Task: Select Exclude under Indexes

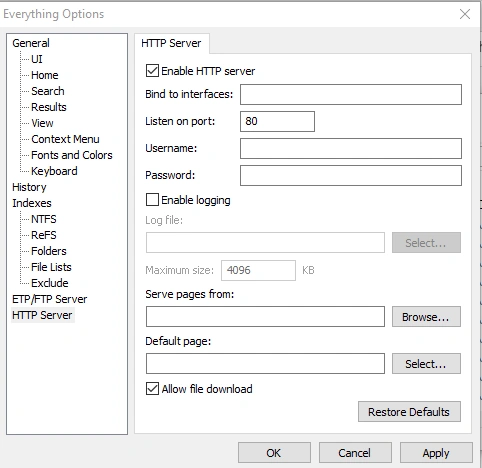Action: click(50, 283)
